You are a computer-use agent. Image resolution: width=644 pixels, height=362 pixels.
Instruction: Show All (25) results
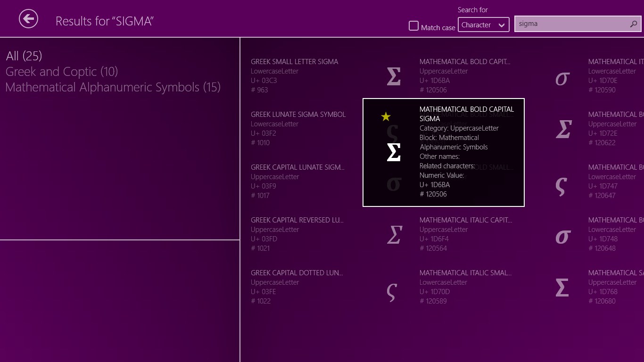pyautogui.click(x=24, y=56)
